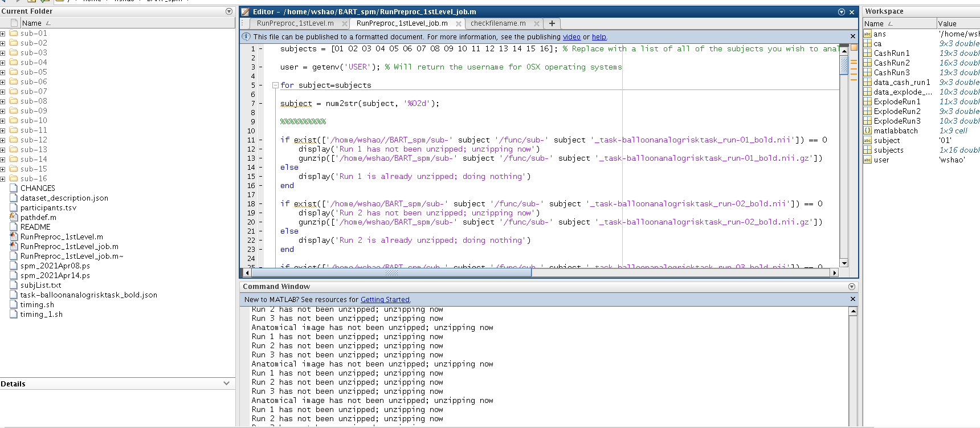Dismiss the New to MATLAB banner
The height and width of the screenshot is (428, 980).
coord(853,299)
